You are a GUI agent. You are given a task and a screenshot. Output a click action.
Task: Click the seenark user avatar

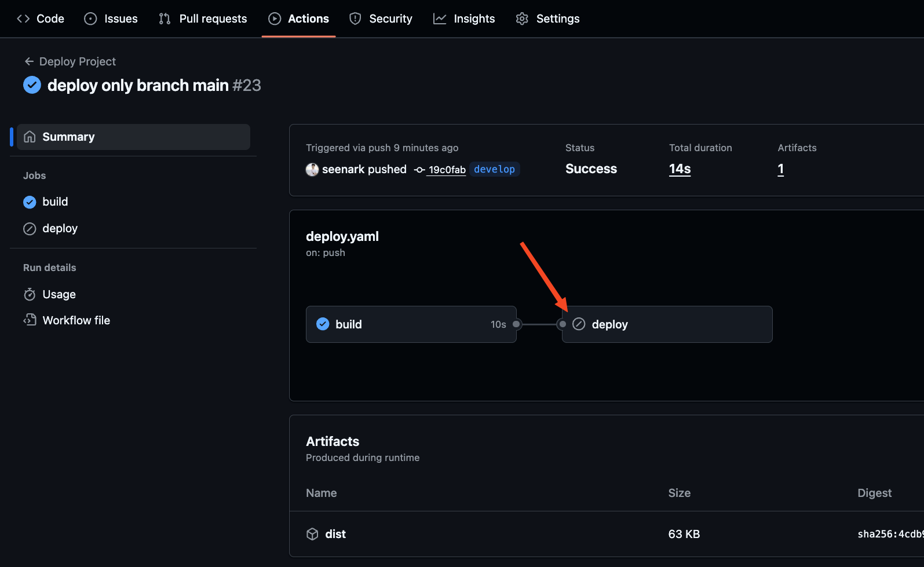pos(312,169)
